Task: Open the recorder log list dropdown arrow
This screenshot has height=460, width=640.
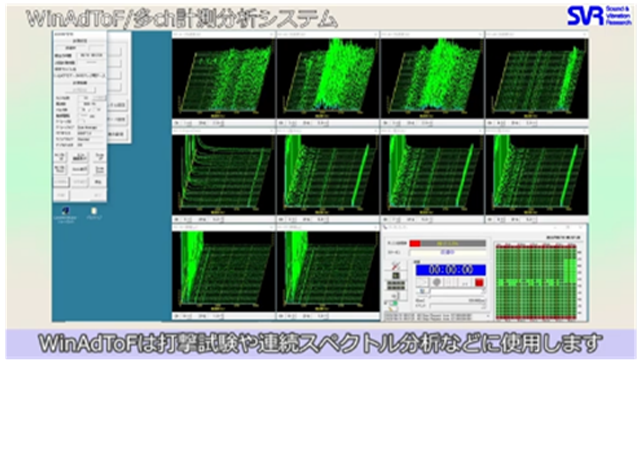Action: [488, 316]
